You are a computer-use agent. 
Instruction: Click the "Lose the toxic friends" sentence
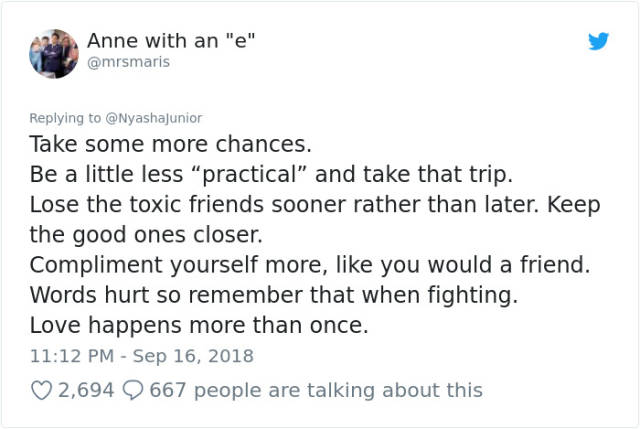tap(287, 204)
